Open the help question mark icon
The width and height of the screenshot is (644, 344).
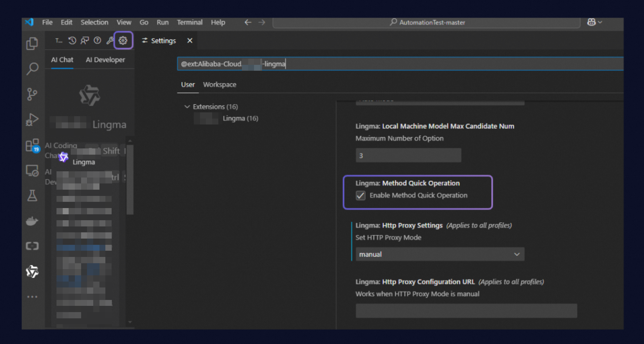[97, 41]
